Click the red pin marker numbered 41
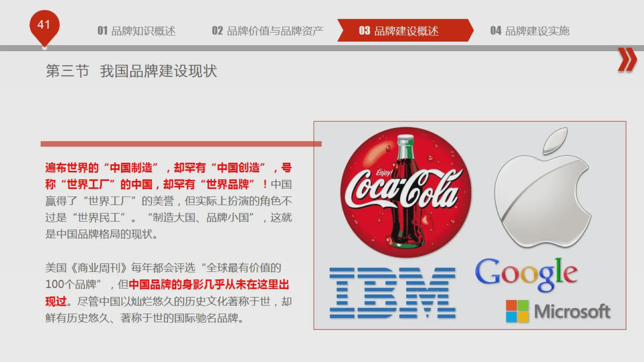 [x=44, y=26]
